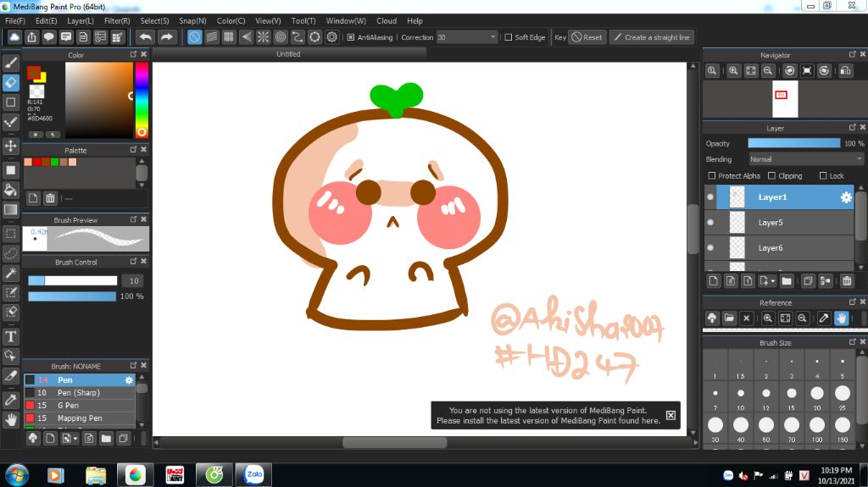868x487 pixels.
Task: Delete palette color with trash icon
Action: [x=50, y=198]
